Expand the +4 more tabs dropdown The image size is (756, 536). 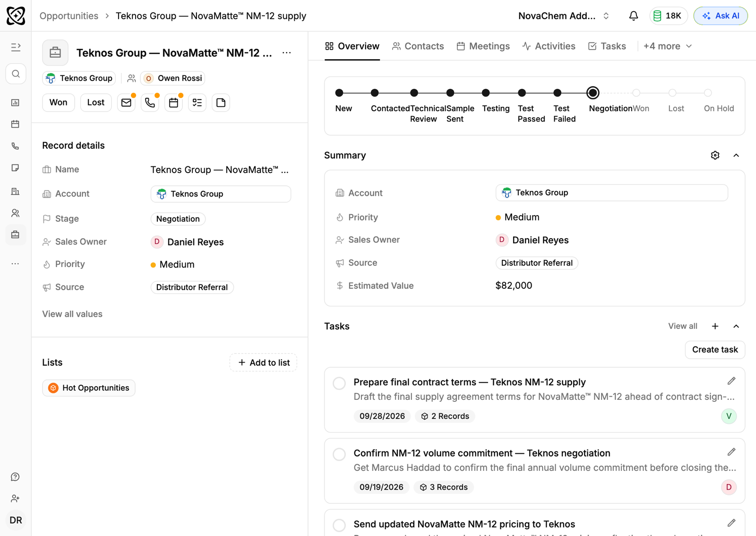click(668, 46)
